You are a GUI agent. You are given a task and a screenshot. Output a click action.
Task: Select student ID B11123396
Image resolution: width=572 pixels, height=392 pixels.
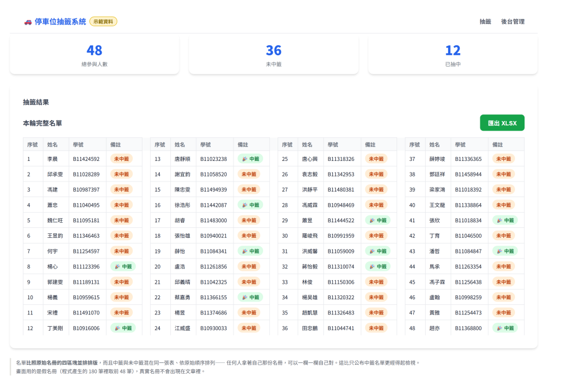pos(86,266)
